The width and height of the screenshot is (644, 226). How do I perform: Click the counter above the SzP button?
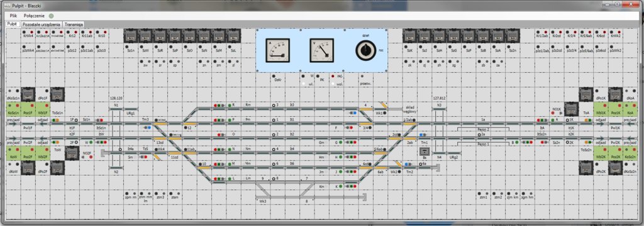pos(175,36)
